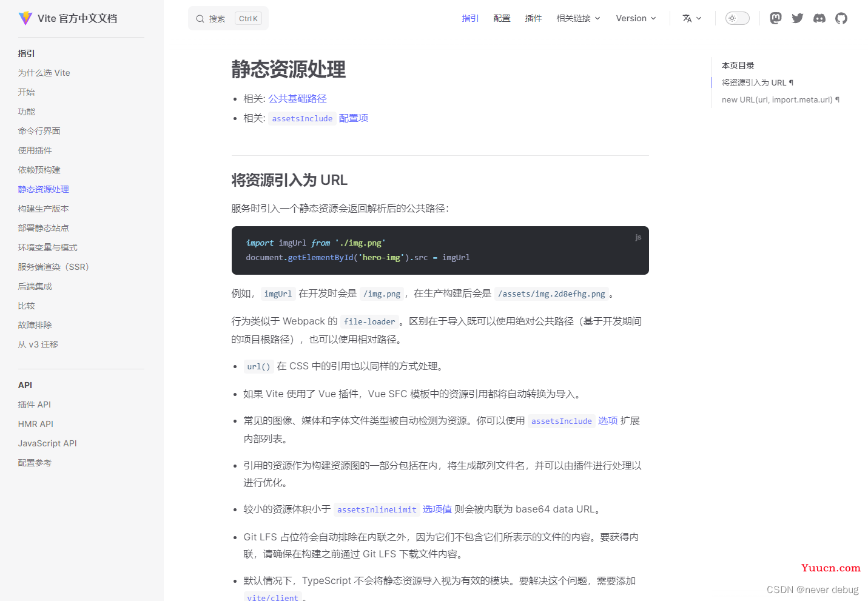868x601 pixels.
Task: Focus the 搜索 search box
Action: coord(228,19)
